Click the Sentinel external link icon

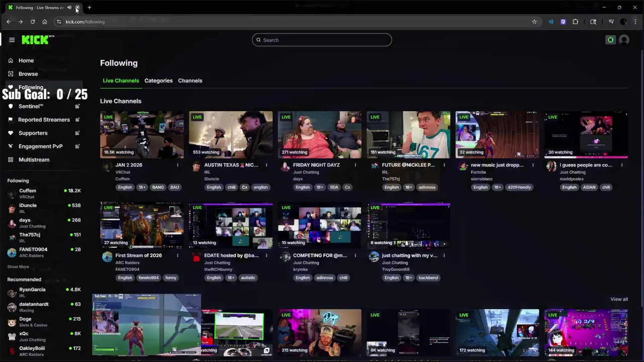click(x=77, y=106)
